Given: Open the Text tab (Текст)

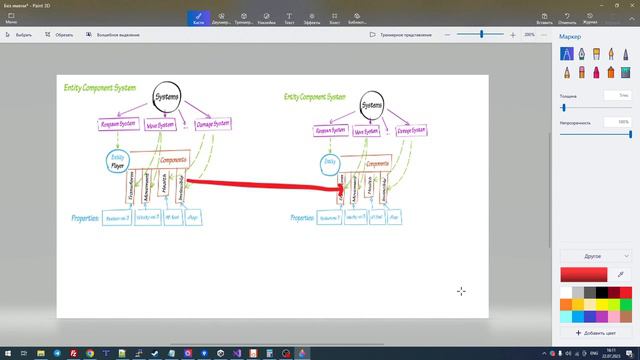Looking at the screenshot, I should click(289, 18).
